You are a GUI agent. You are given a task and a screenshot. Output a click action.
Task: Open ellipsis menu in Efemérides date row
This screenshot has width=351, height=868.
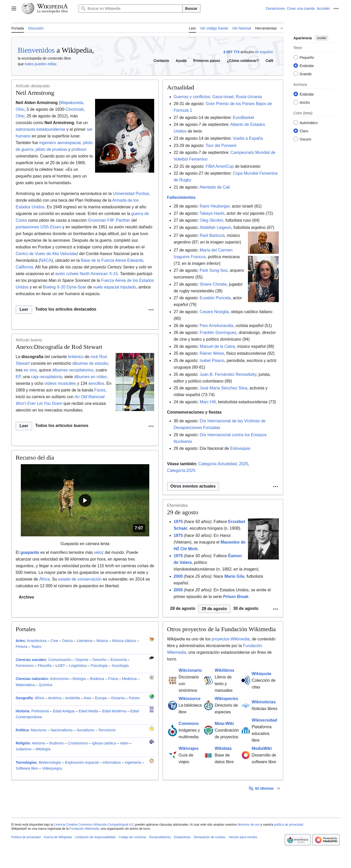click(x=275, y=609)
